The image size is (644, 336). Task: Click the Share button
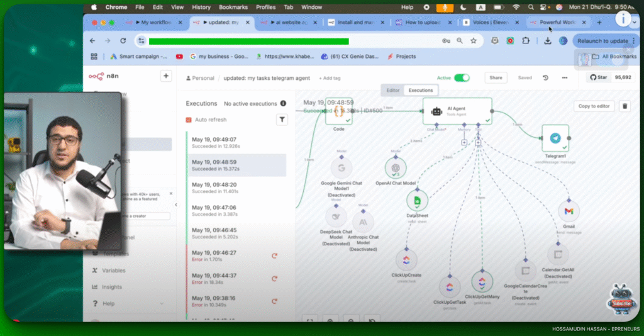496,77
